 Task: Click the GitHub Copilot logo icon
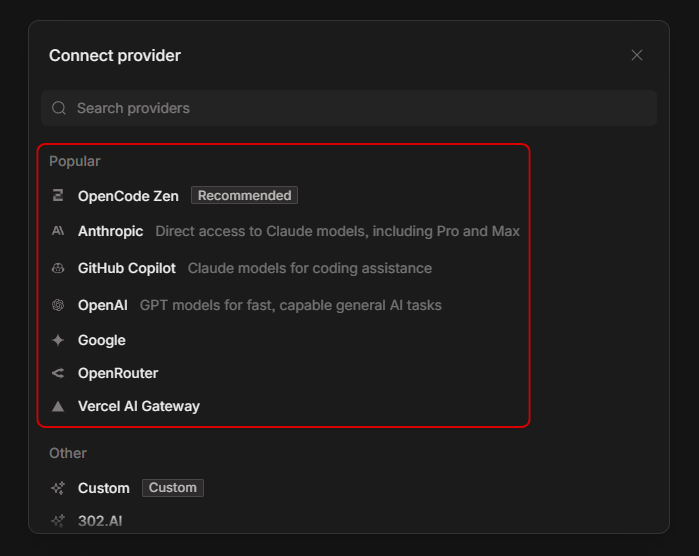[x=58, y=268]
